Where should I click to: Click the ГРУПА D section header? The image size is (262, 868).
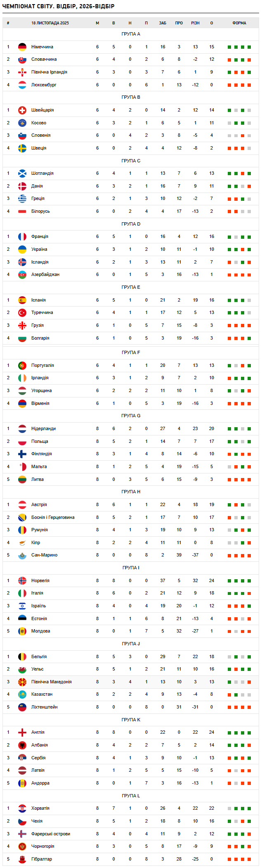point(131,224)
